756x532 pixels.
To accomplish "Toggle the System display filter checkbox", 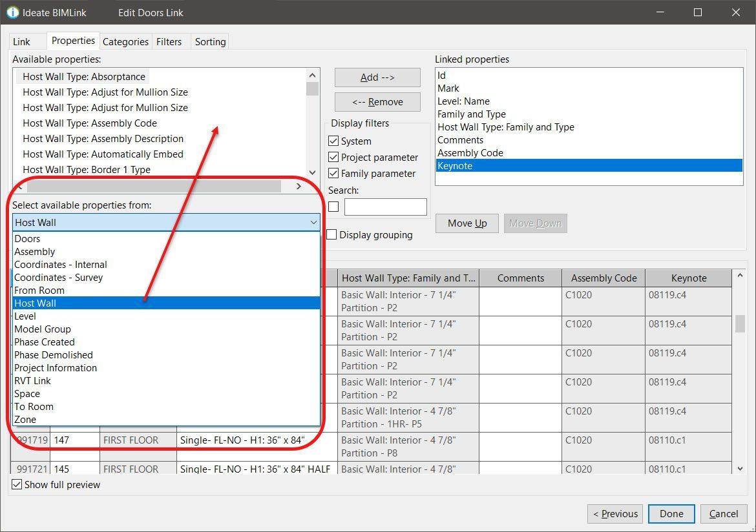I will [x=333, y=141].
